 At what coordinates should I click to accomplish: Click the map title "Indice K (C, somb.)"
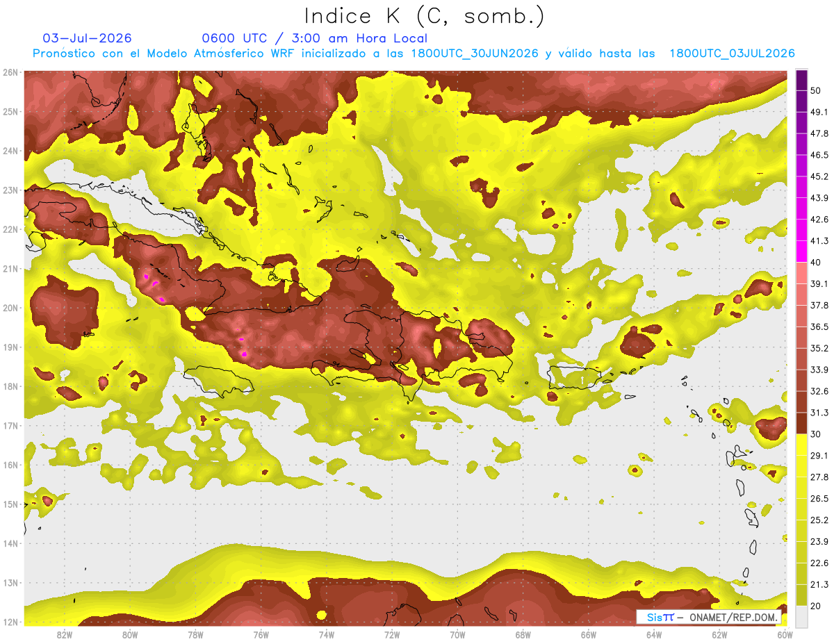click(x=424, y=16)
